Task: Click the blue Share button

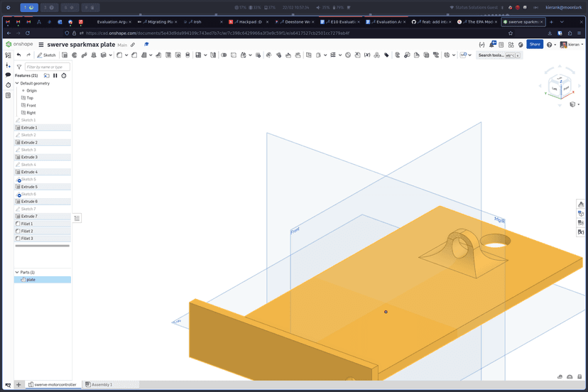Action: [534, 45]
